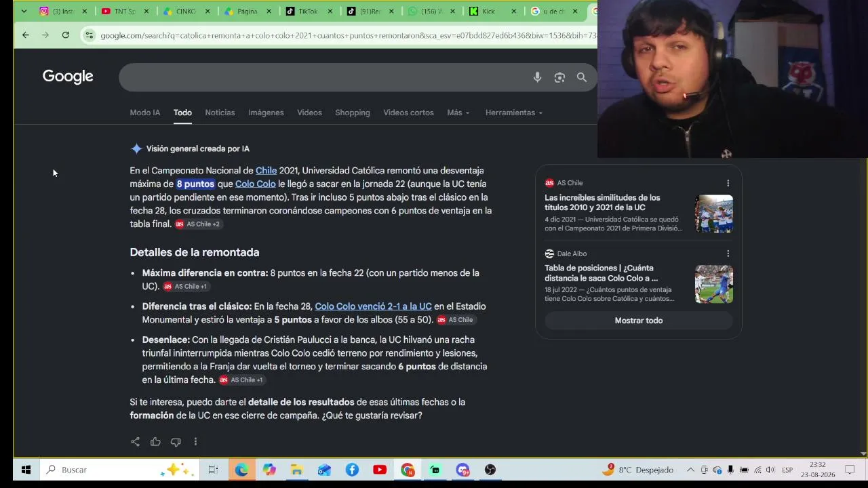
Task: Switch to the Kick tab
Action: (x=493, y=12)
